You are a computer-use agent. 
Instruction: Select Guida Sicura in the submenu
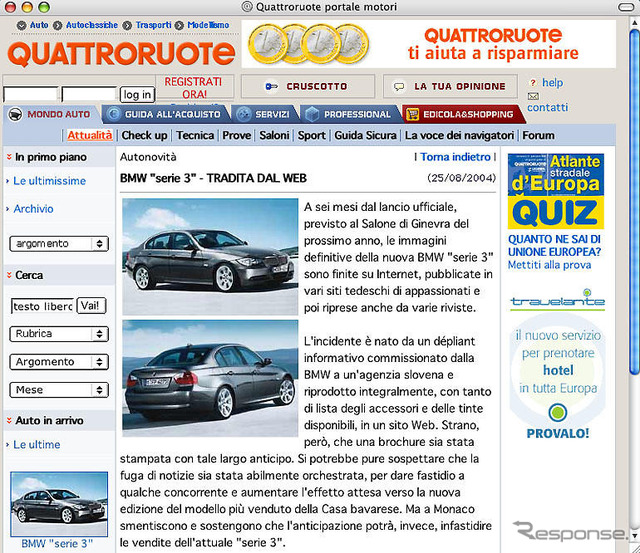[x=365, y=135]
